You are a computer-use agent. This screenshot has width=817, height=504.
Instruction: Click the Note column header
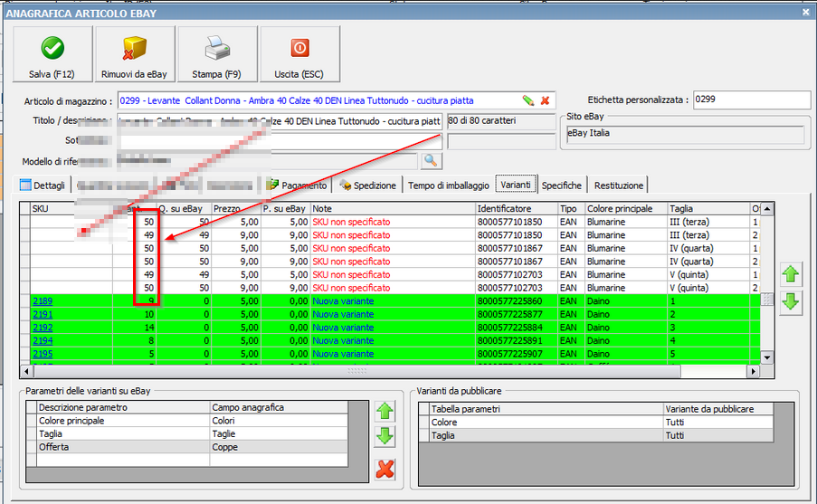pyautogui.click(x=393, y=208)
